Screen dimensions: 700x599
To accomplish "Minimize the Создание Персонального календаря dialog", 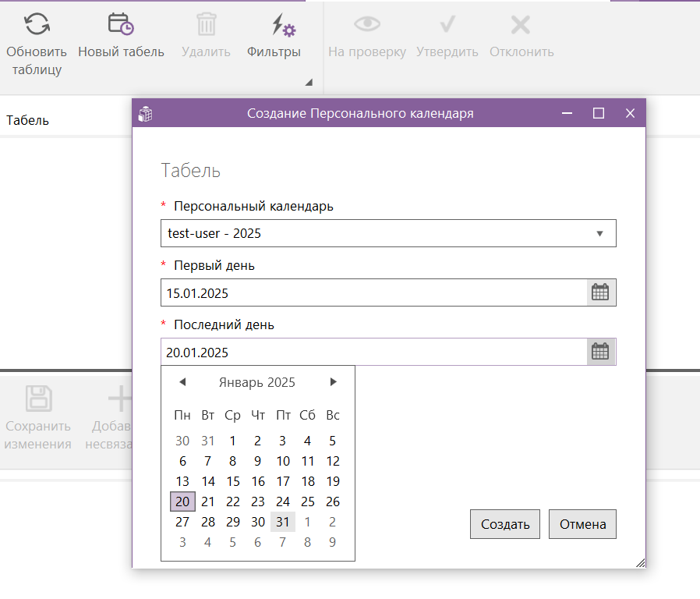I will (x=567, y=113).
